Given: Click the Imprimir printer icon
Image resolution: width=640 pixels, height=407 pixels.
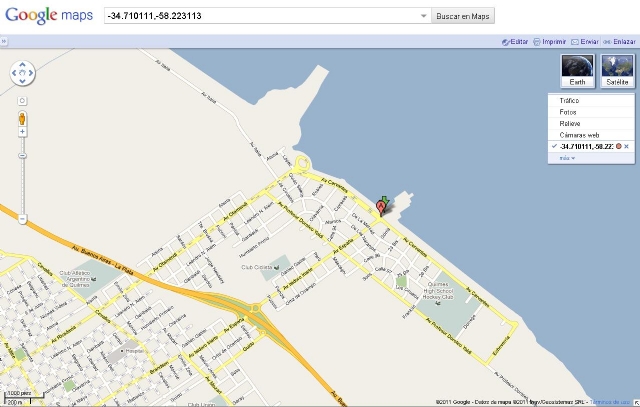Looking at the screenshot, I should [x=537, y=42].
